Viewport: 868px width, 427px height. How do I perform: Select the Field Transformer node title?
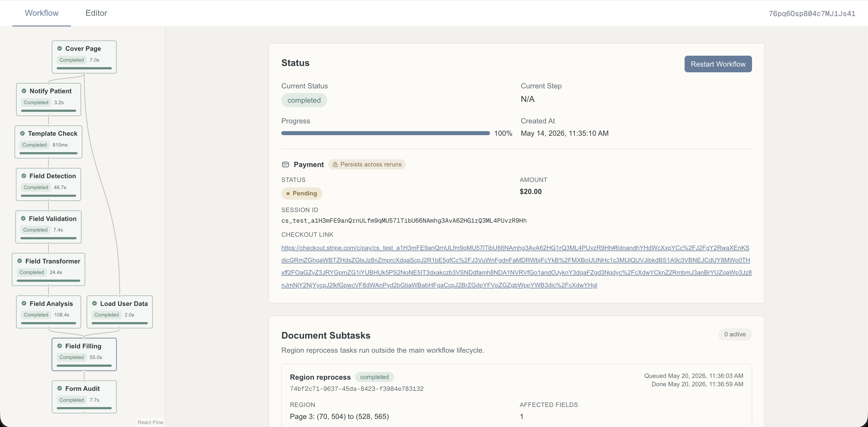53,261
